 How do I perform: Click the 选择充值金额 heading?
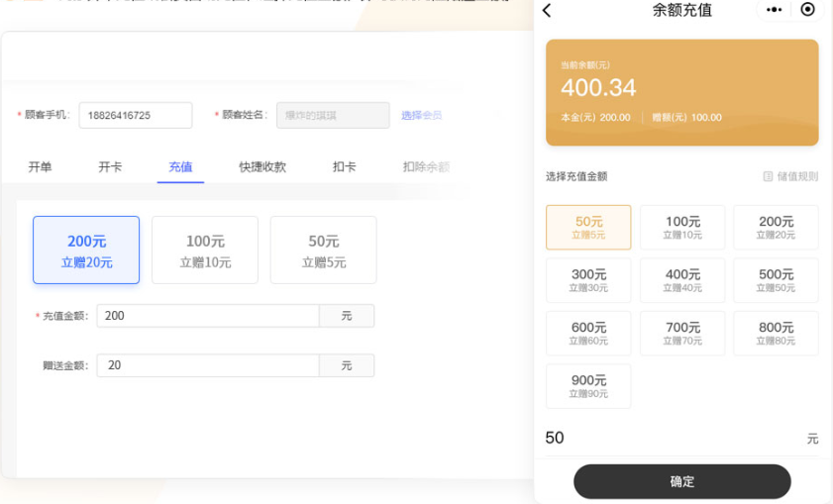[576, 176]
